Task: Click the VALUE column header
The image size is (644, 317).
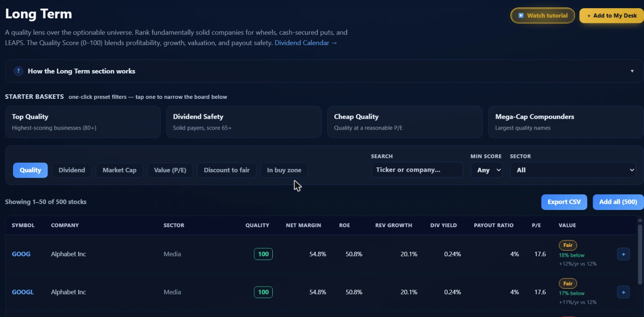Action: click(567, 225)
